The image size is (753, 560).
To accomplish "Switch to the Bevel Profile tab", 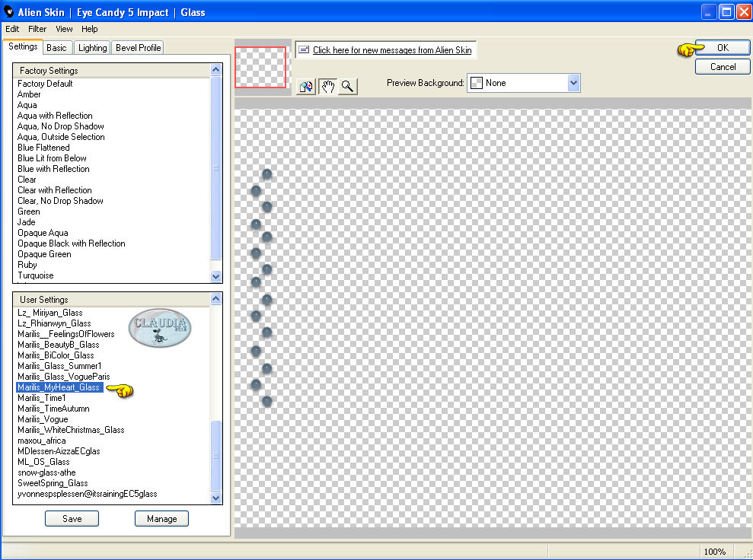I will 139,47.
